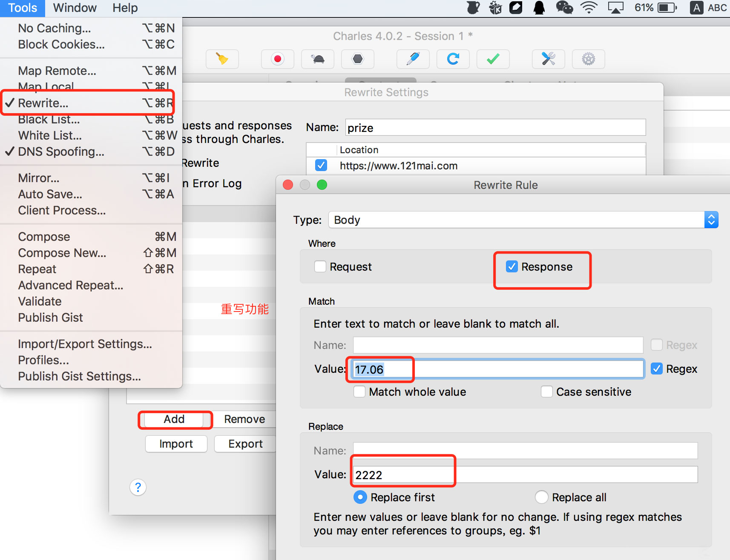730x560 pixels.
Task: Click the ABC input source indicator
Action: [x=709, y=8]
